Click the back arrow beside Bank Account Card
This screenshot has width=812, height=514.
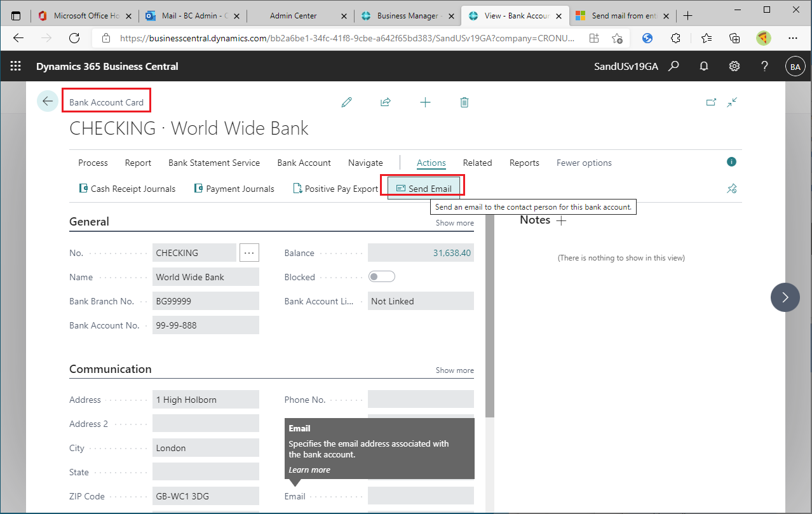[x=47, y=100]
